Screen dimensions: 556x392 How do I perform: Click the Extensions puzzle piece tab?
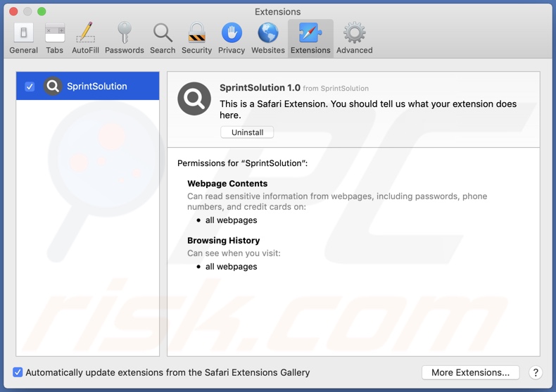310,38
